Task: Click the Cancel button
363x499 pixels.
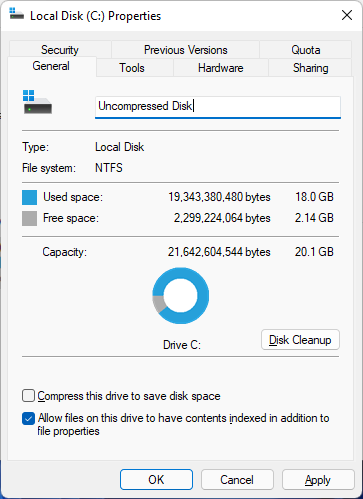Action: (x=237, y=480)
